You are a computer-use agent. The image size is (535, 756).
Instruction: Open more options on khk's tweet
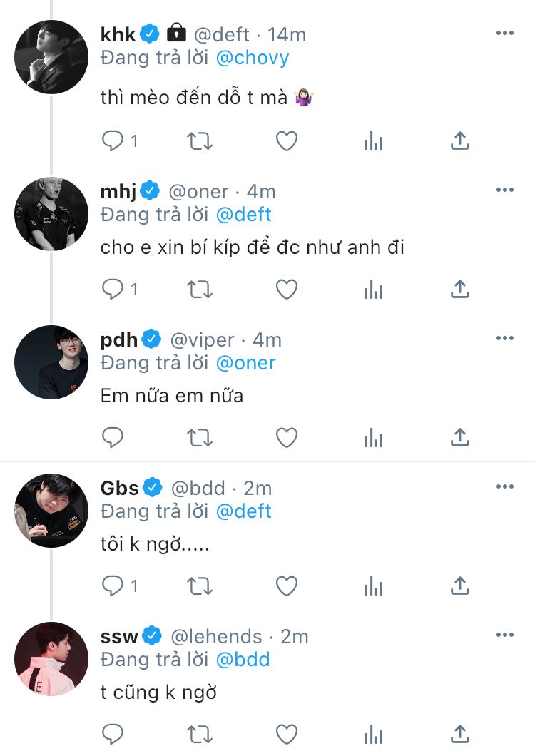(504, 34)
